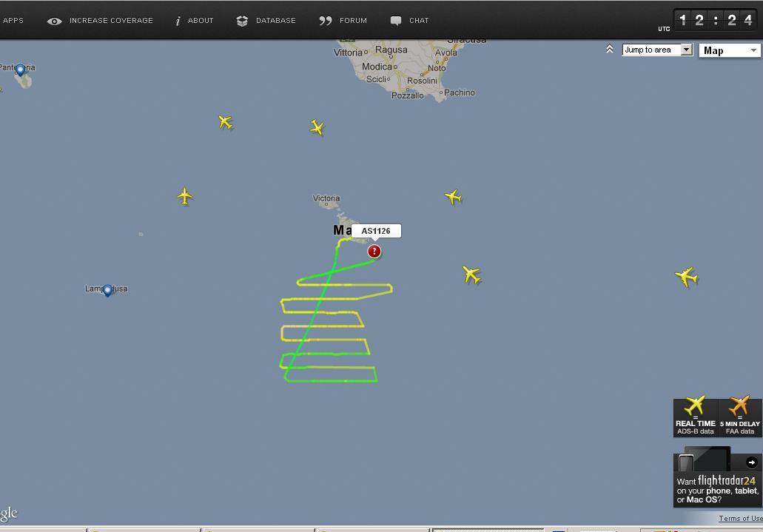This screenshot has width=763, height=532.
Task: Select the far right yellow plane
Action: click(687, 277)
